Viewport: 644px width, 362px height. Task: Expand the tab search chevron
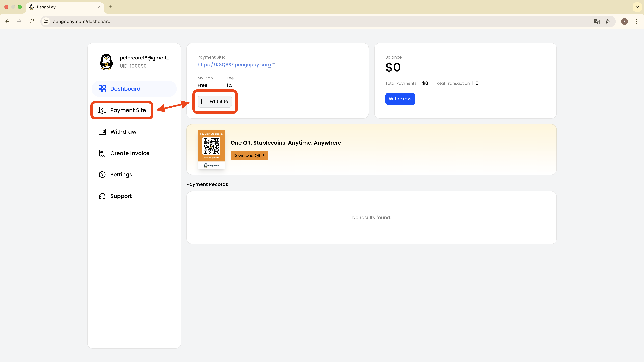[x=637, y=7]
